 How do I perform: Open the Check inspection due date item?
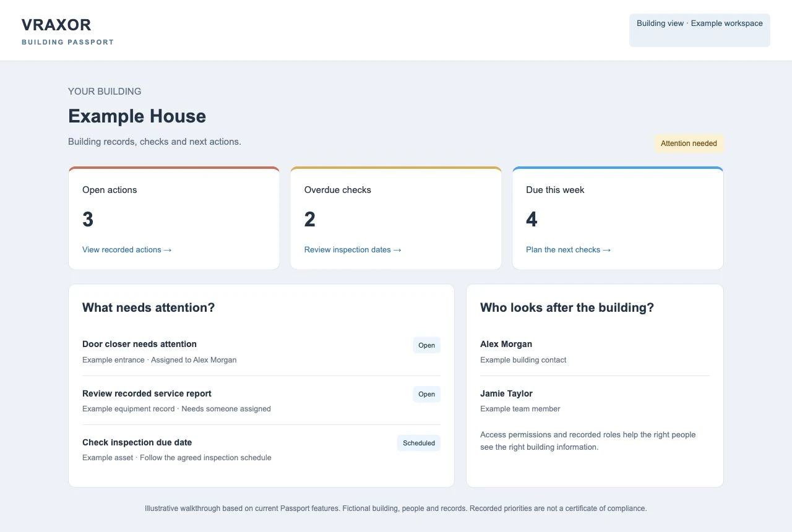pos(261,450)
